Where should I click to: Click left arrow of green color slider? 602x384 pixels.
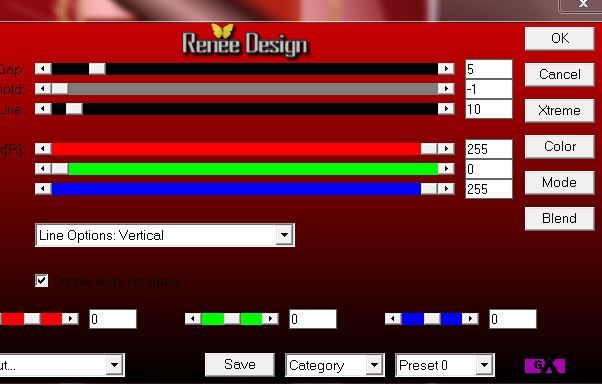coord(43,169)
